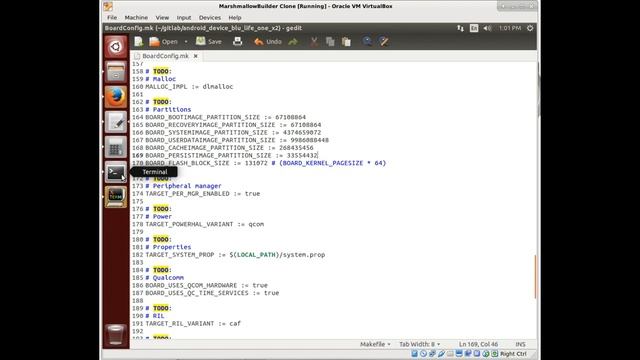
Task: Click the BOARD_PERSISTIMAGE_PARTITION_SIZE line
Action: tap(231, 156)
